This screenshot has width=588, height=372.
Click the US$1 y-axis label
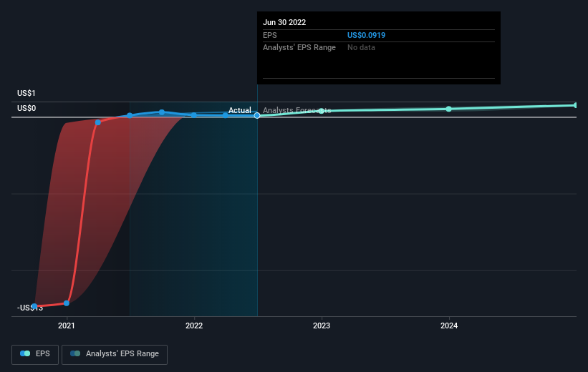pyautogui.click(x=26, y=93)
